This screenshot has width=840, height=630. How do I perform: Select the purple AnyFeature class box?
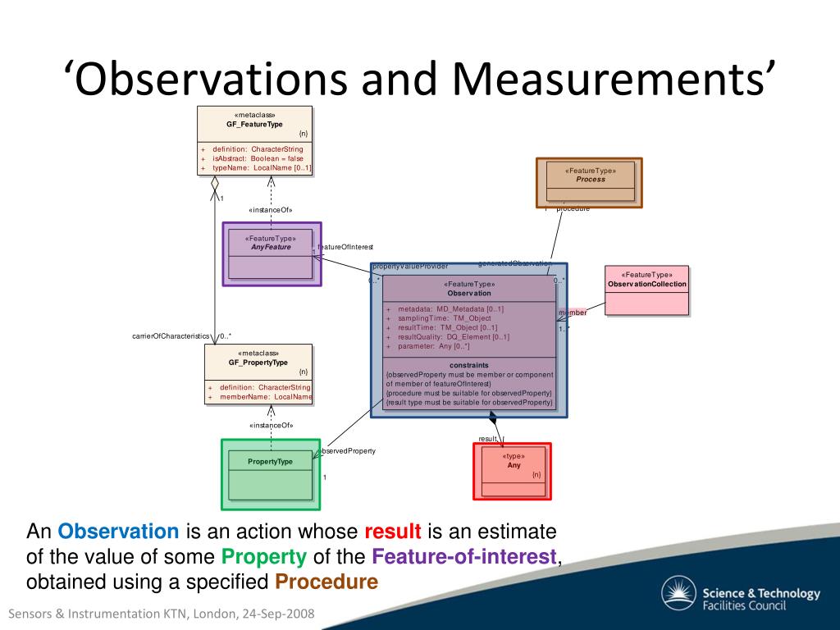coord(272,254)
